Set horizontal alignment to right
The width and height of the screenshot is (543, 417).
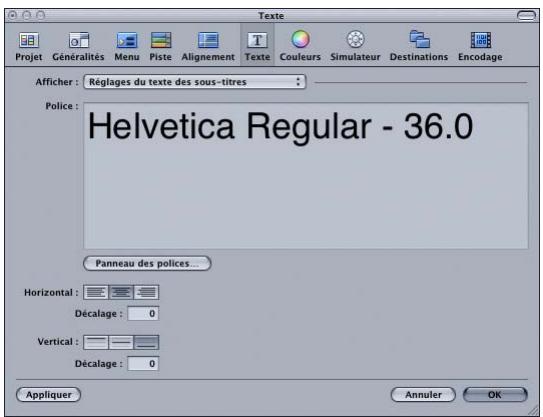[146, 292]
